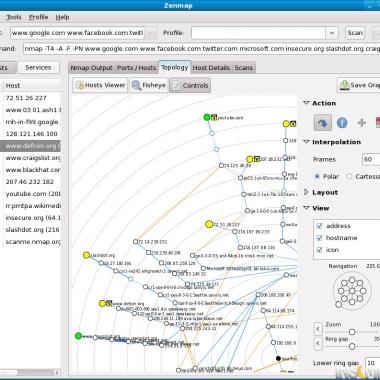Select the Group nodes plus action
380x380 pixels.
coord(362,123)
